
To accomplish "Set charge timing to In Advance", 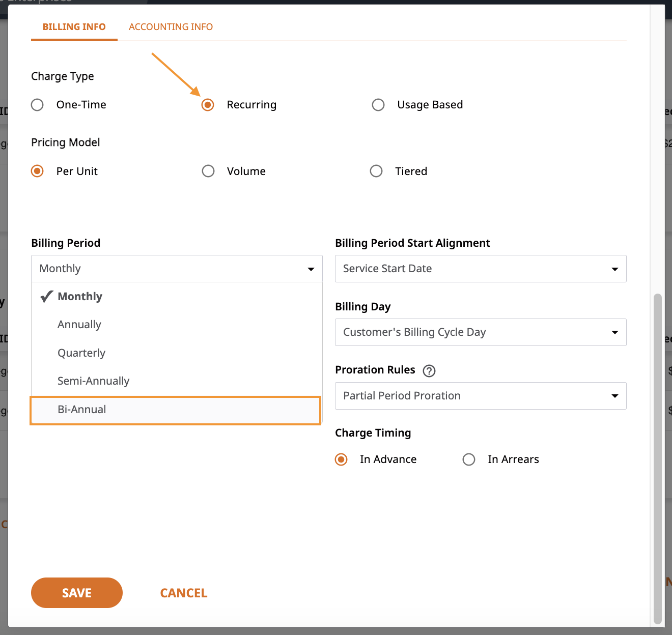I will pyautogui.click(x=341, y=459).
